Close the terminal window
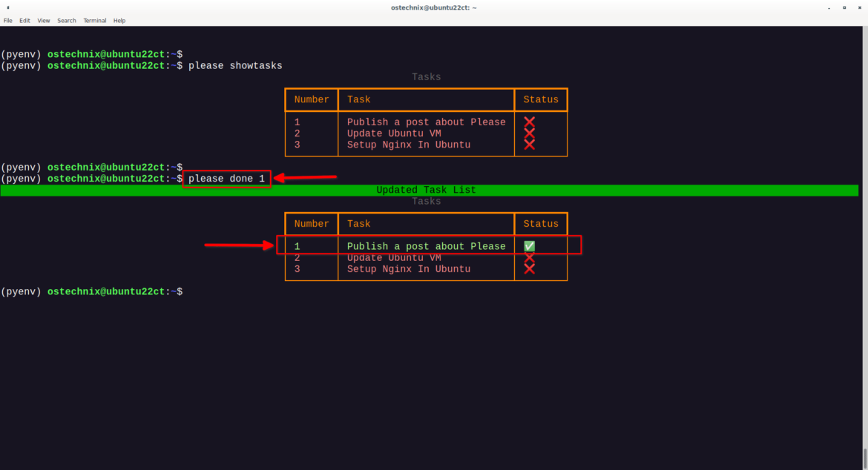Image resolution: width=868 pixels, height=470 pixels. pos(860,7)
